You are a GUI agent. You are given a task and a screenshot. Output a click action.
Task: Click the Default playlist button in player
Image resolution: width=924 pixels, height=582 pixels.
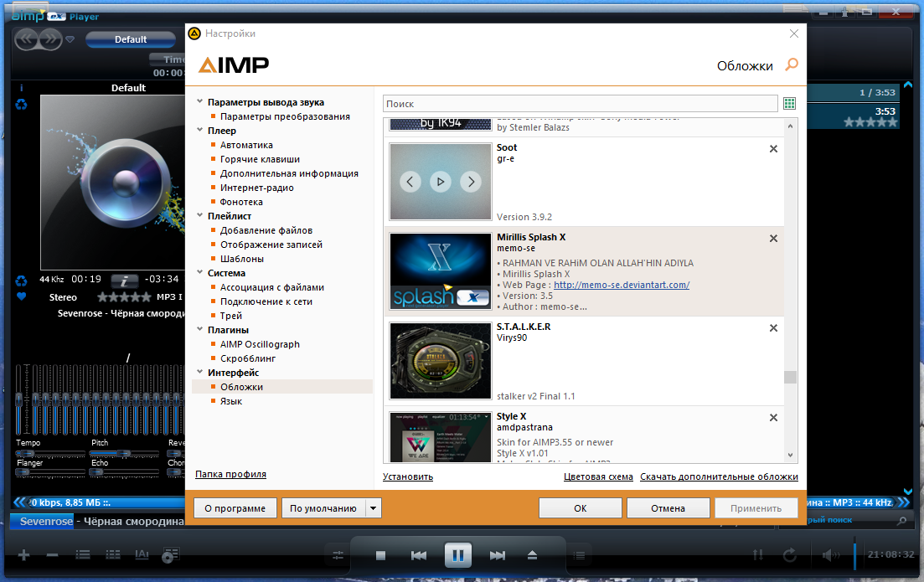(x=130, y=39)
